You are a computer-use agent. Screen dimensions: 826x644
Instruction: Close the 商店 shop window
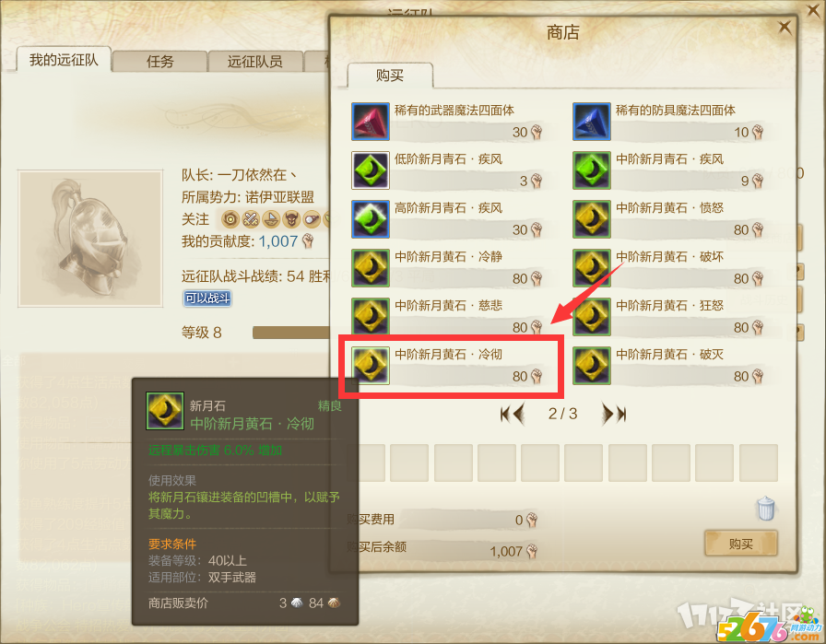click(x=785, y=27)
